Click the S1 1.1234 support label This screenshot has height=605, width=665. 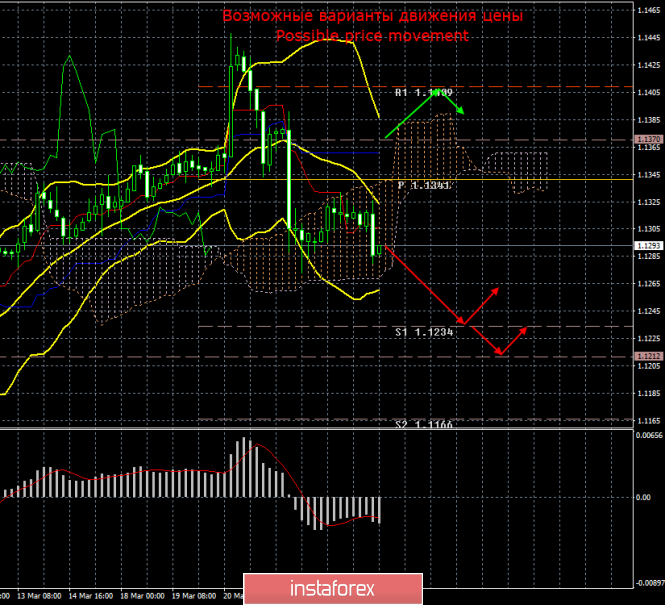[424, 331]
